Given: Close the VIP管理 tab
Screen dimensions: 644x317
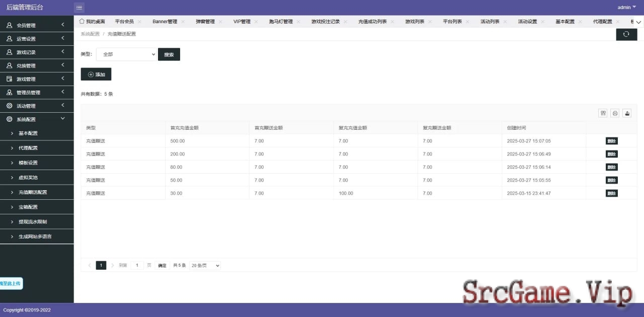Looking at the screenshot, I should point(256,22).
